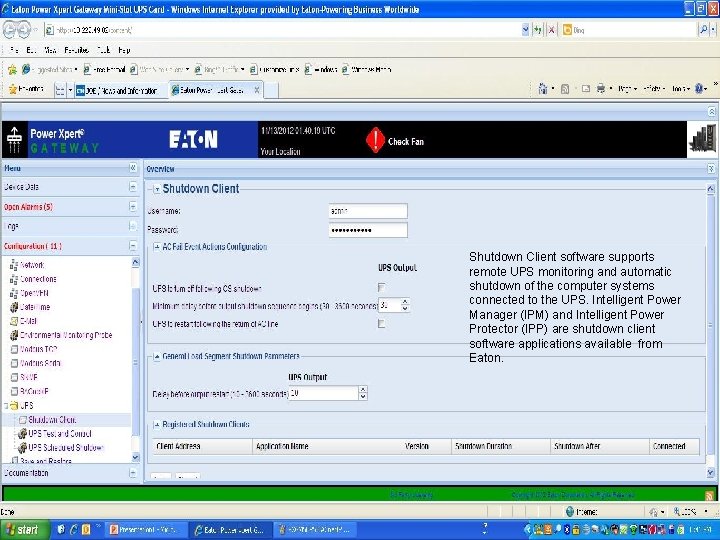This screenshot has height=540, width=720.
Task: Click the Password input field
Action: click(368, 230)
